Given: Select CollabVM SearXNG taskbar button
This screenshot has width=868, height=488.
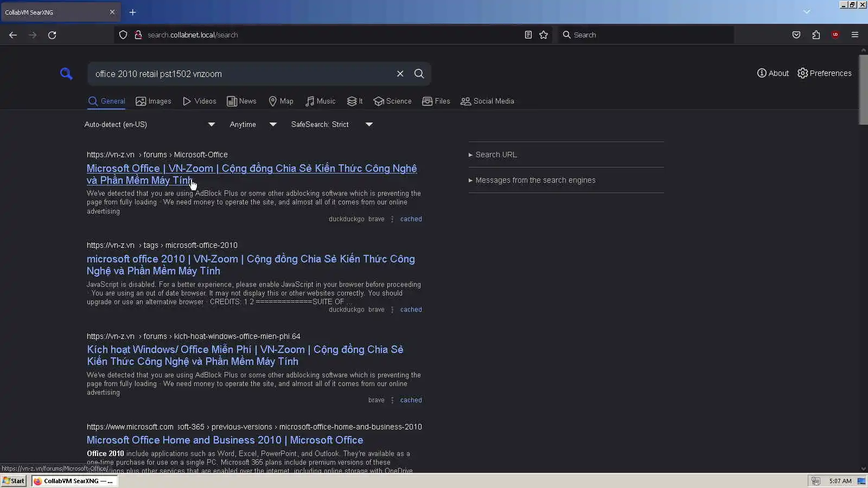Looking at the screenshot, I should 74,481.
